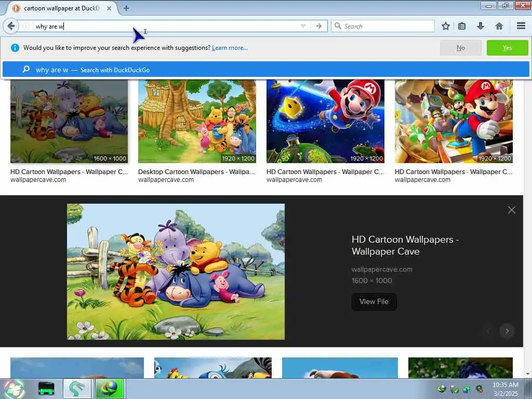
Task: Open the Mario Galaxy space thumbnail
Action: pos(325,122)
